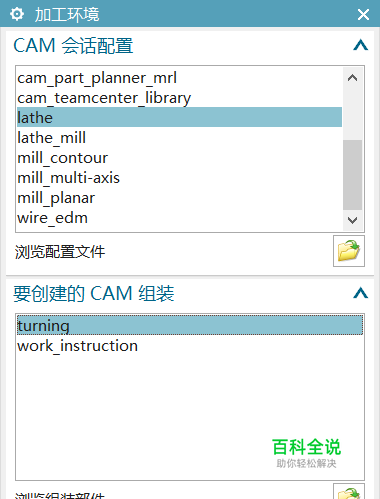The height and width of the screenshot is (499, 380).
Task: Collapse the 要创建的 CAM 组装 section
Action: pyautogui.click(x=360, y=293)
